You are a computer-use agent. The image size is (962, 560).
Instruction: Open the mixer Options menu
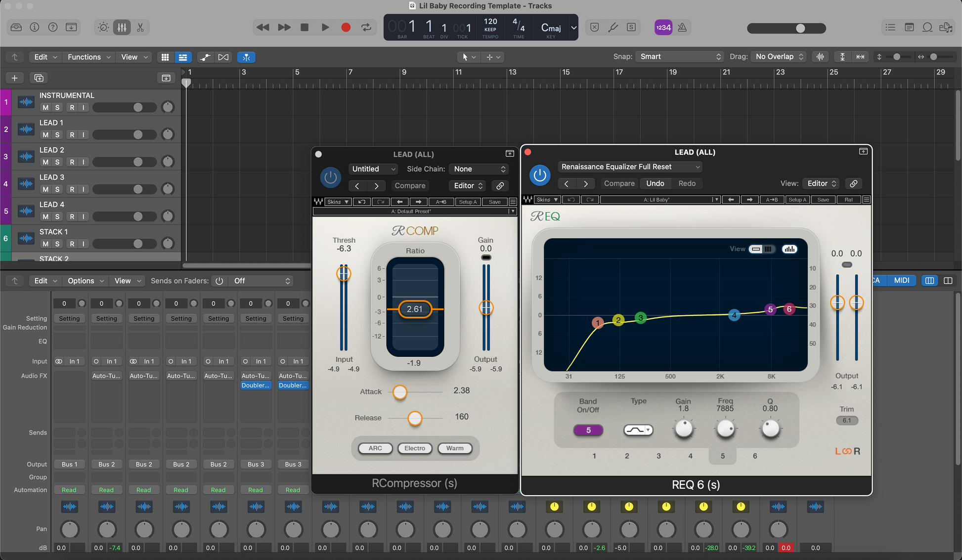click(86, 281)
